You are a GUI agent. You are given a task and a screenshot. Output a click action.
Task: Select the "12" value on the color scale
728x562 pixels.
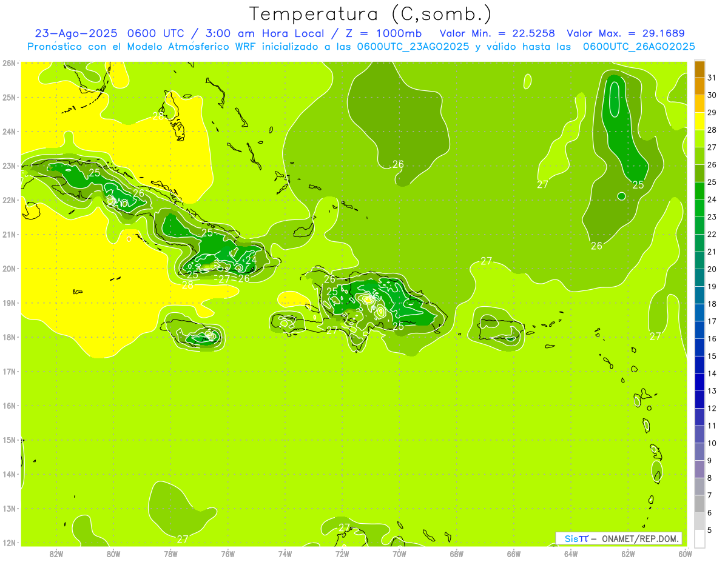tap(712, 408)
